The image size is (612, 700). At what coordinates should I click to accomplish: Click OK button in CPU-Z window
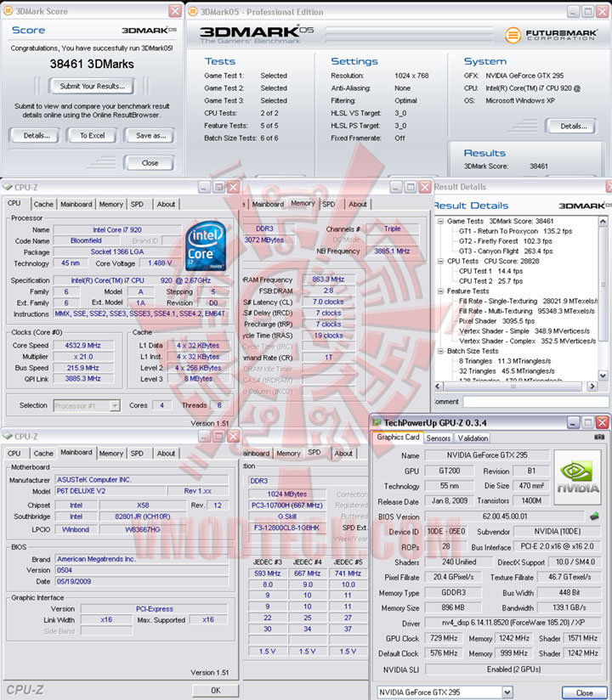pyautogui.click(x=215, y=690)
